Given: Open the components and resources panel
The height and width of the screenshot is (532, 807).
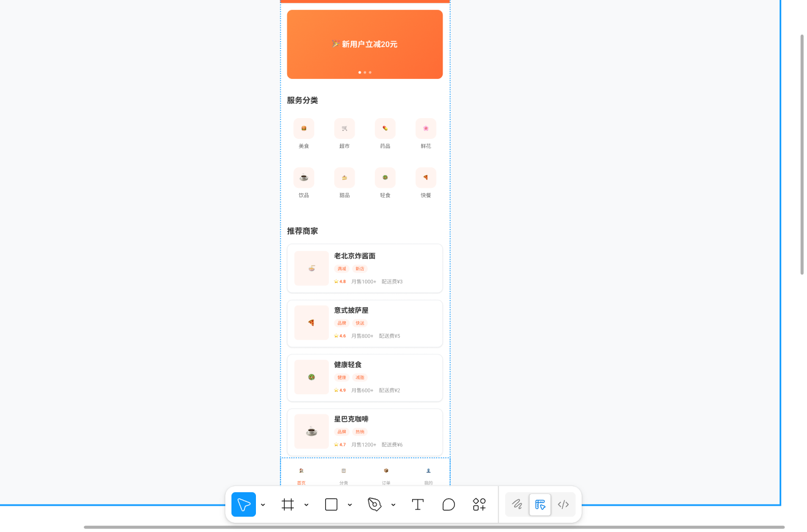Looking at the screenshot, I should 479,504.
